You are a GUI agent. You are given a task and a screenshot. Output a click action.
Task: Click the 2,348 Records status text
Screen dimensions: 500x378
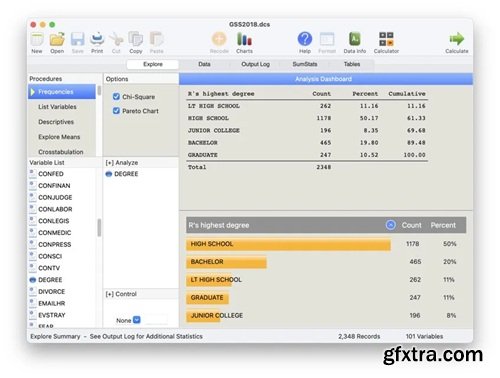359,336
